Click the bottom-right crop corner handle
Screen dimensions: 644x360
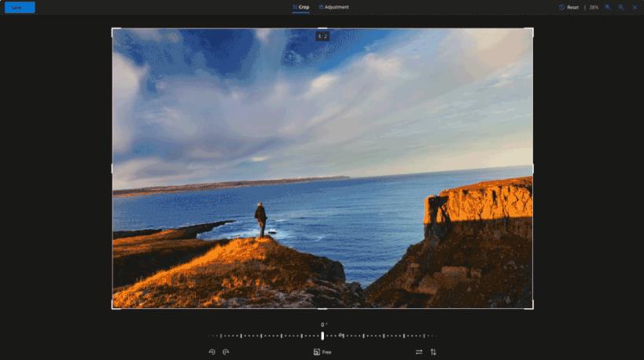(532, 307)
